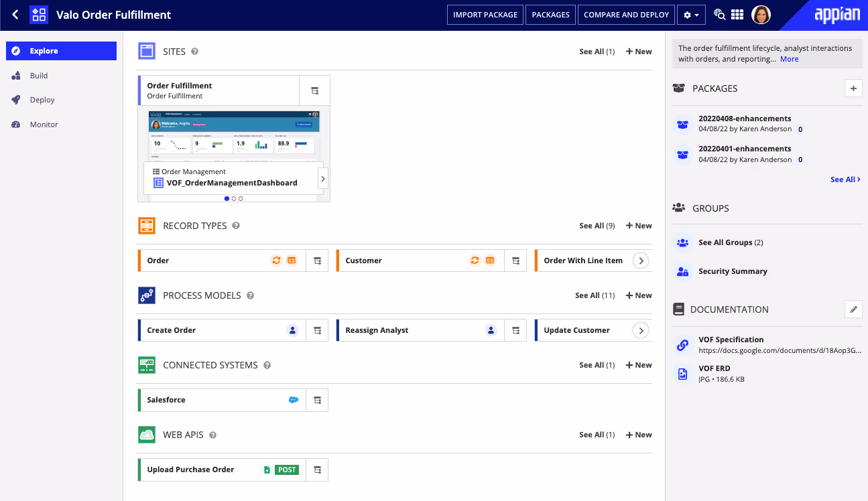The image size is (868, 501).
Task: Edit documentation with pencil icon
Action: pyautogui.click(x=853, y=309)
